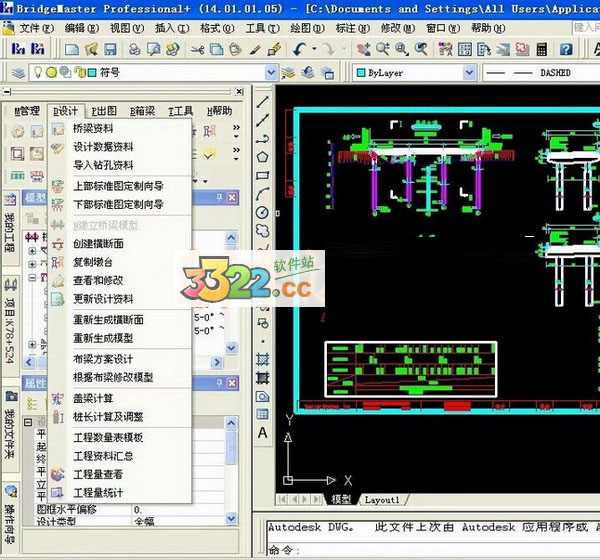Expand the first toolbar overflow chevron
The width and height of the screenshot is (600, 559).
pos(236,131)
